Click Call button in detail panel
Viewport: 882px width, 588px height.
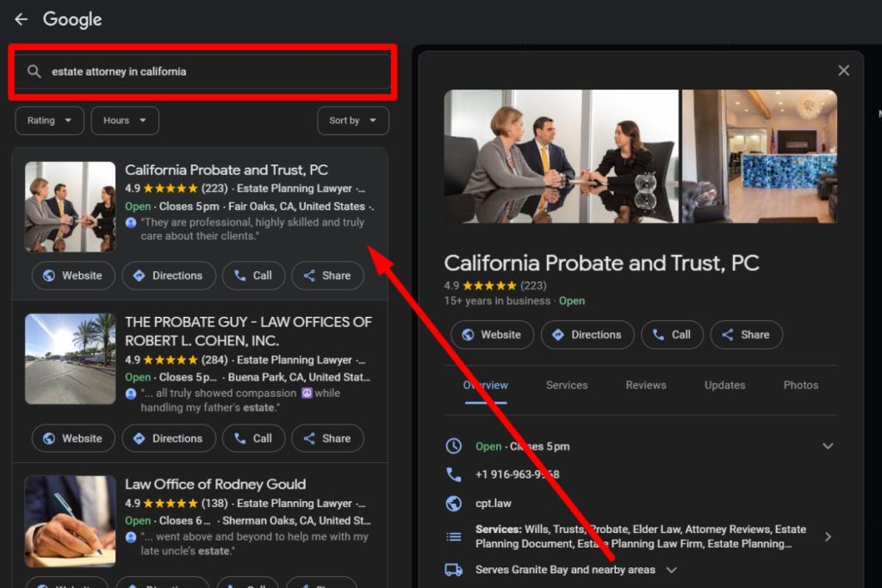click(x=672, y=335)
